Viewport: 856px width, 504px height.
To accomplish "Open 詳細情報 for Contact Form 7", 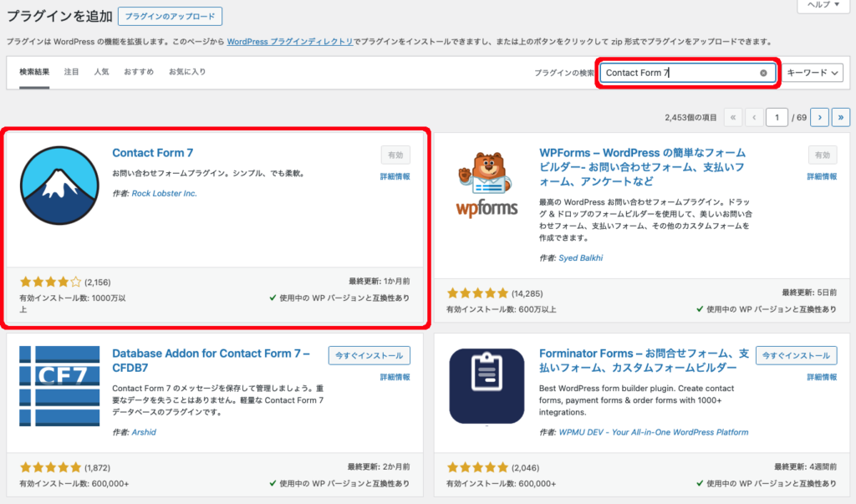I will [x=395, y=177].
